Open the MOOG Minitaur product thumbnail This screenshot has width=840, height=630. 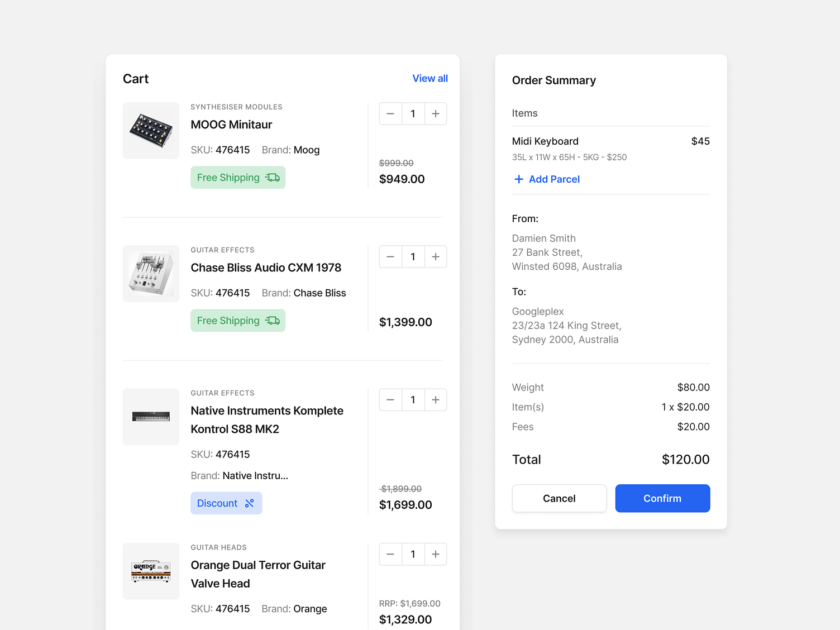tap(151, 131)
